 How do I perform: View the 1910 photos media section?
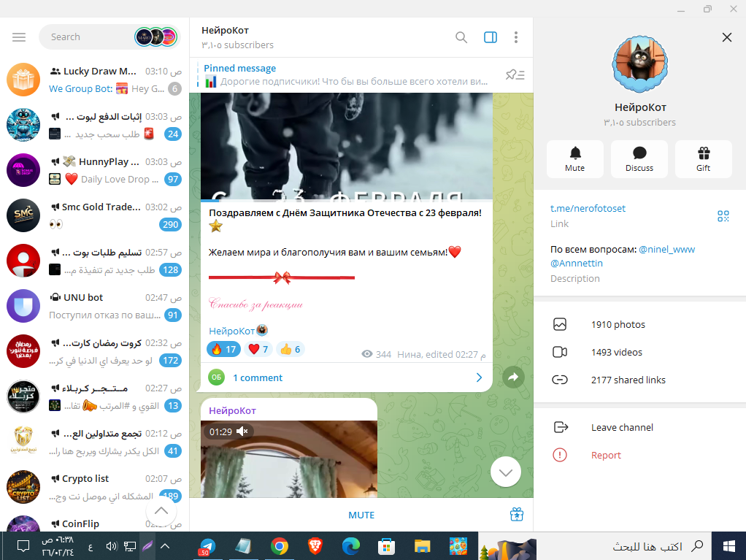point(639,324)
